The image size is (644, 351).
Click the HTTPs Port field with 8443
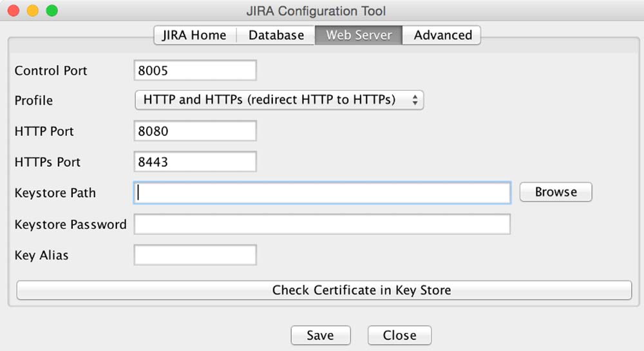pos(195,162)
